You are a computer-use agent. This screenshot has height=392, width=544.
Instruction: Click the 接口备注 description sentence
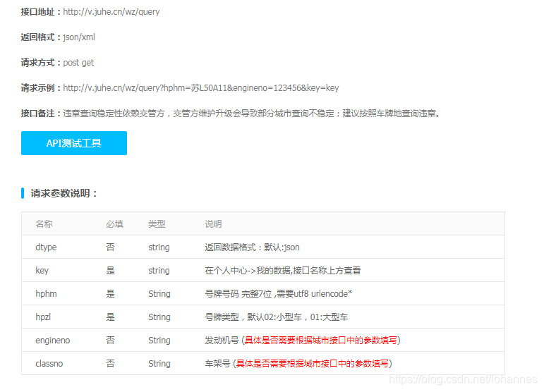coord(252,114)
